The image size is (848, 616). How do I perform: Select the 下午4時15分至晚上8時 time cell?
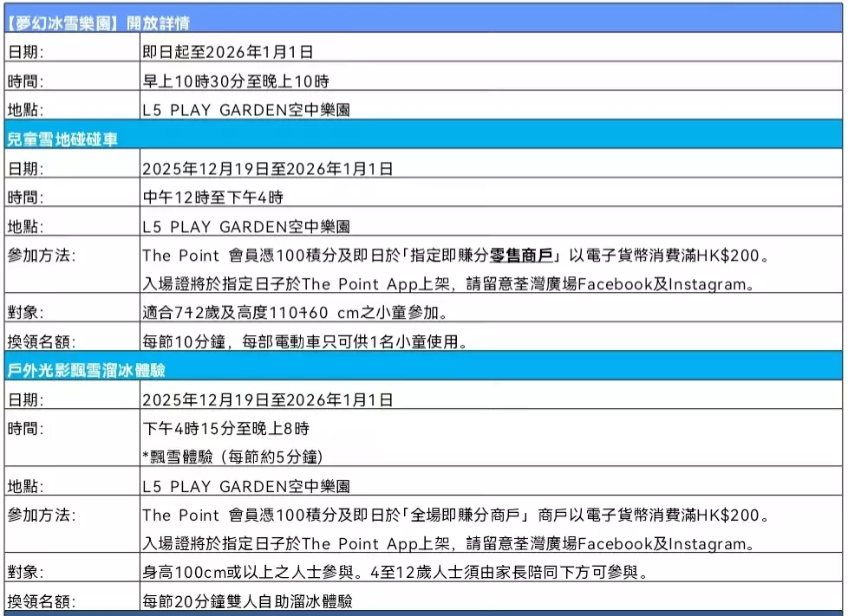pos(225,429)
